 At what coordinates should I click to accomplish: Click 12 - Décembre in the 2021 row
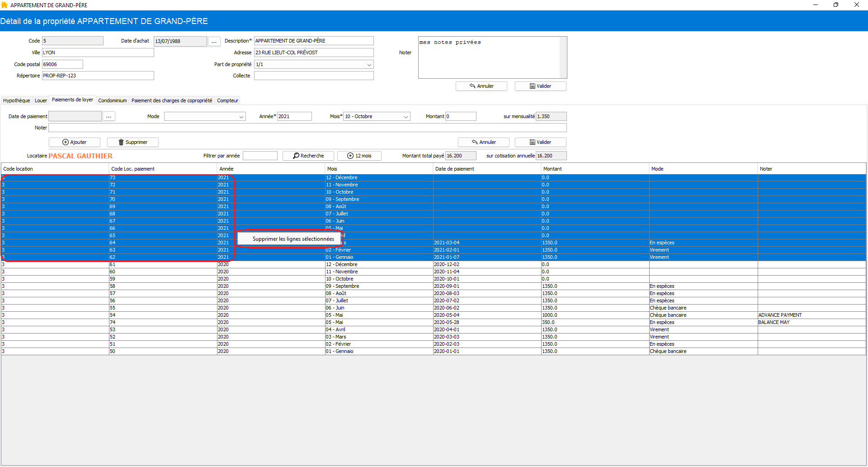[379, 177]
